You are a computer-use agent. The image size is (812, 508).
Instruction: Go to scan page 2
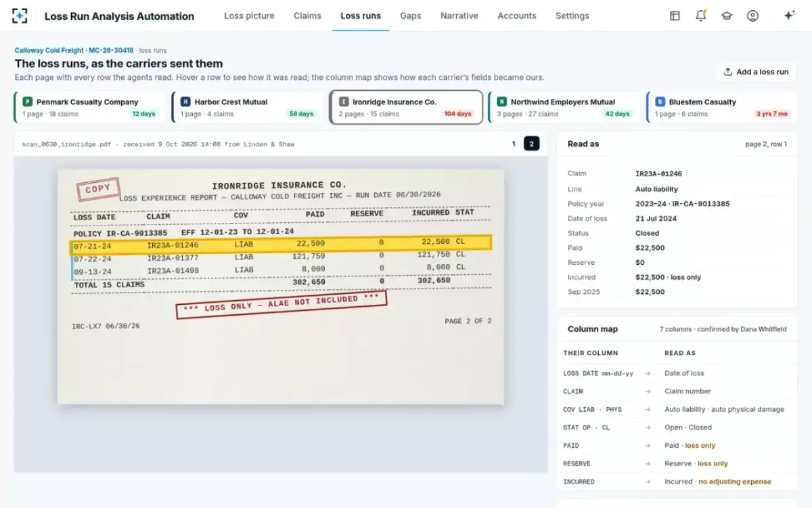click(532, 144)
